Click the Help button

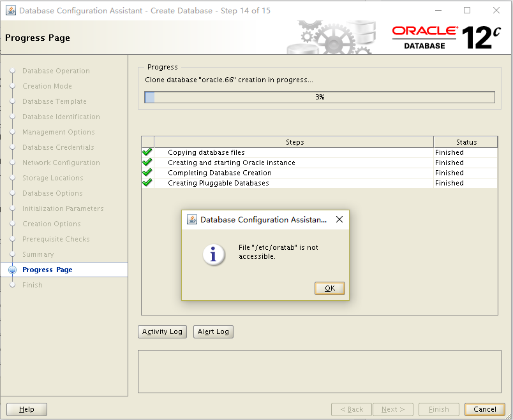(27, 409)
